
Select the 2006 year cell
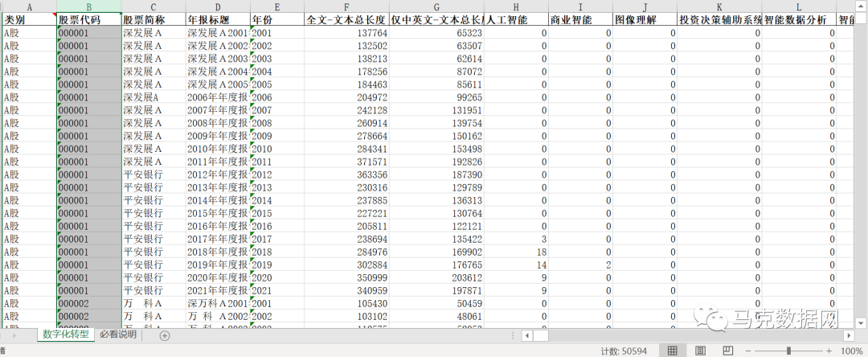(276, 97)
